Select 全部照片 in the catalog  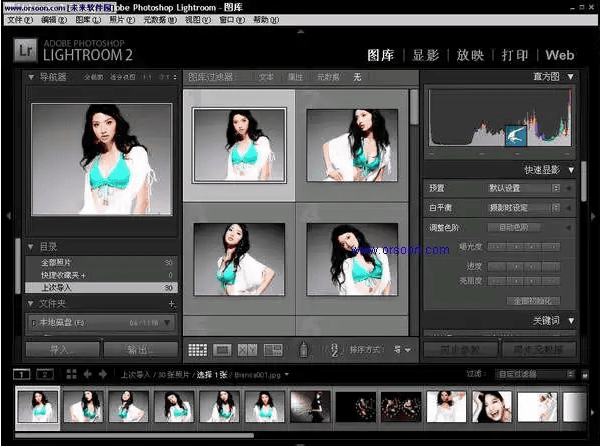pyautogui.click(x=101, y=262)
